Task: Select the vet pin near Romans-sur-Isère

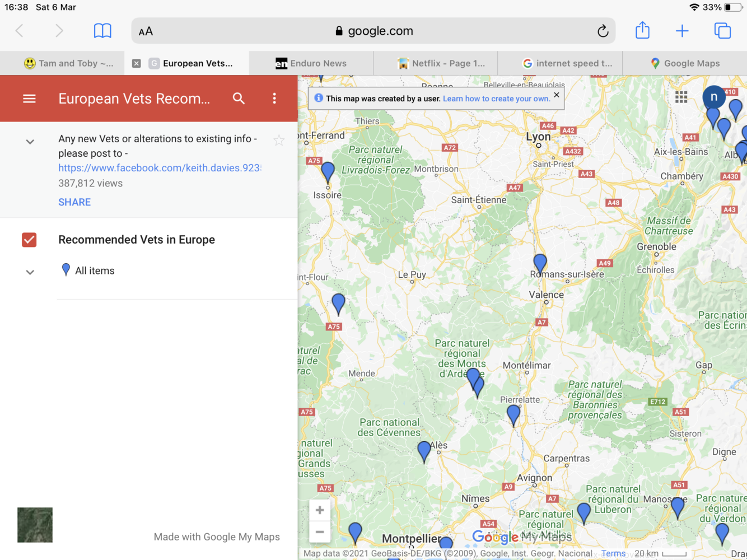Action: click(540, 264)
